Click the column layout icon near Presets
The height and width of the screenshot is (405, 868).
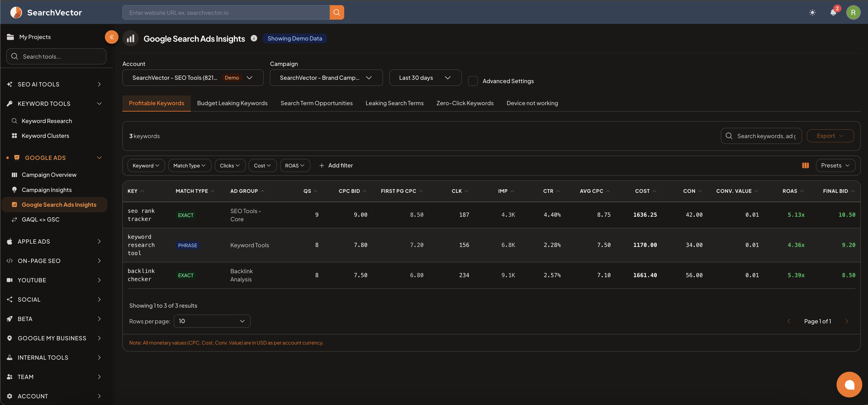pos(805,165)
